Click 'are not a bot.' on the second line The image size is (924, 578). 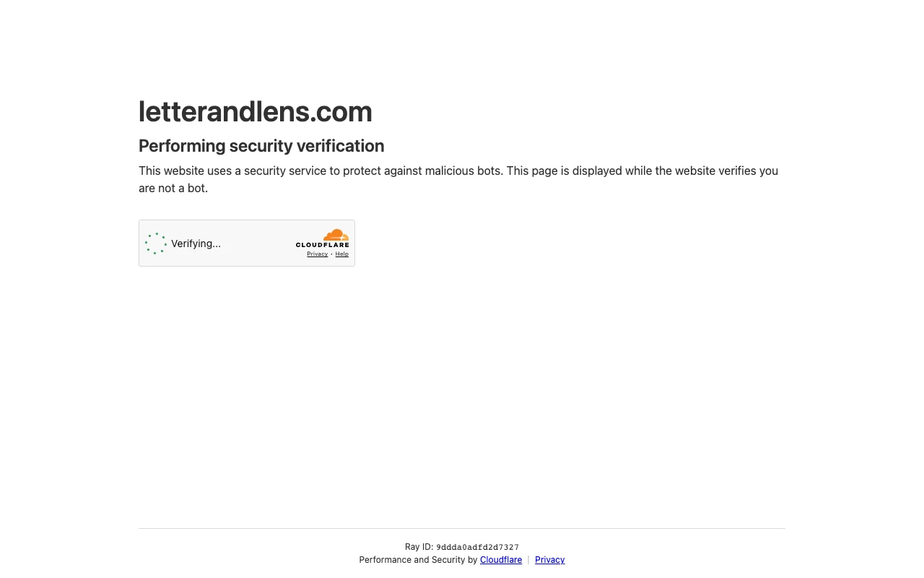(x=173, y=189)
